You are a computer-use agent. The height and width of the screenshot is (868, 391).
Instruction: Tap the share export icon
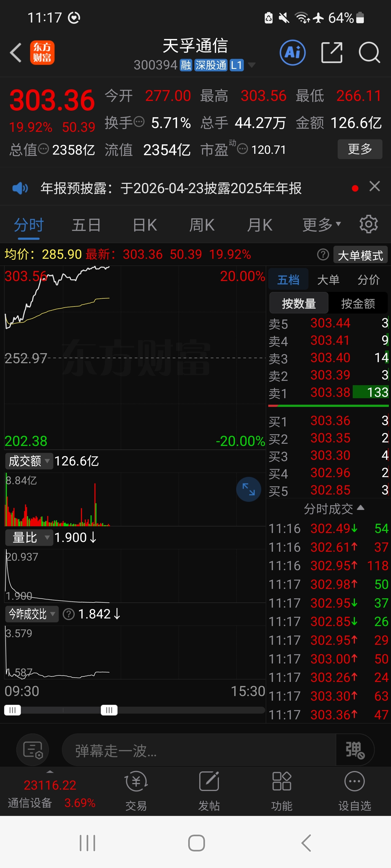pyautogui.click(x=332, y=53)
